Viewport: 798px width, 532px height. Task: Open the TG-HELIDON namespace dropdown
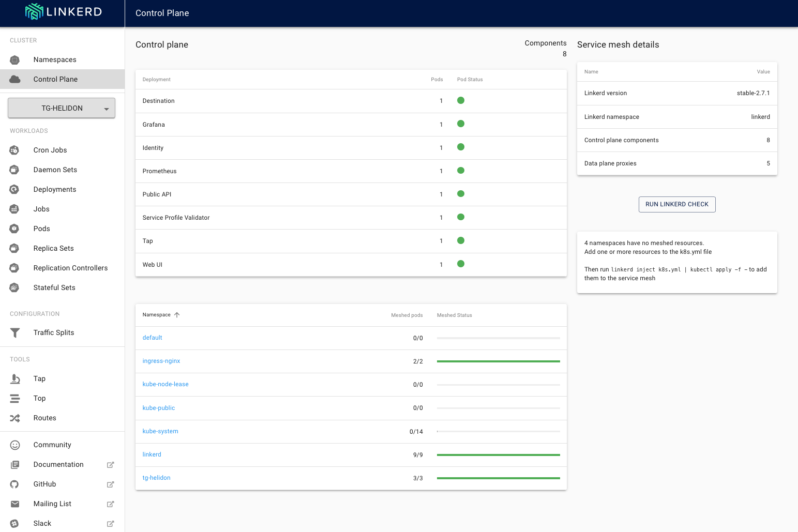click(x=62, y=108)
